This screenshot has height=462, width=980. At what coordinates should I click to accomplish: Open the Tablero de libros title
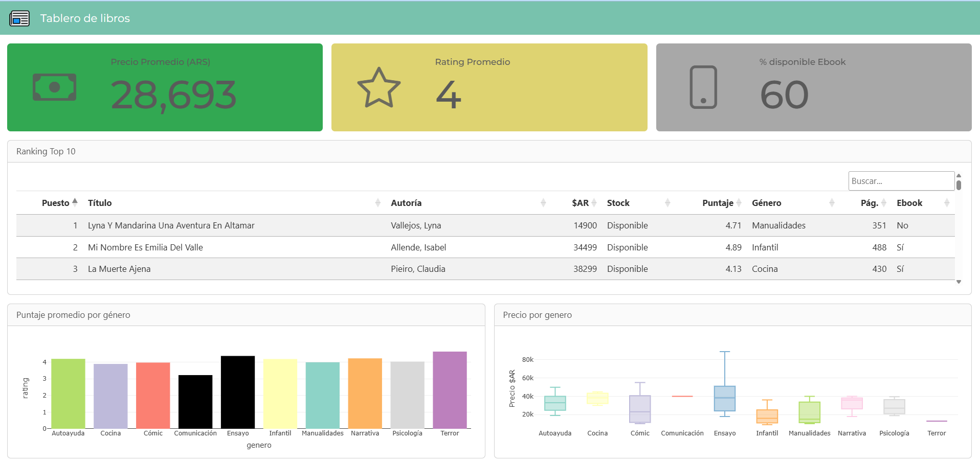[x=85, y=18]
